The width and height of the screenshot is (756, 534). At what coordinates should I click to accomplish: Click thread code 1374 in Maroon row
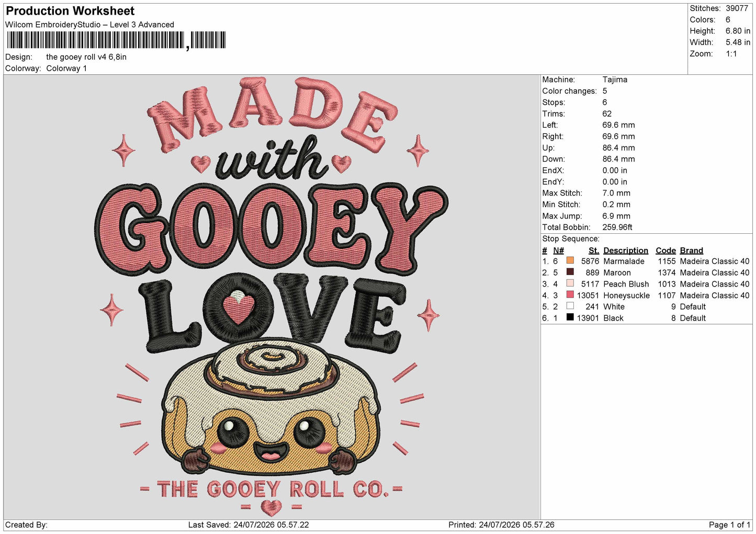(x=667, y=273)
